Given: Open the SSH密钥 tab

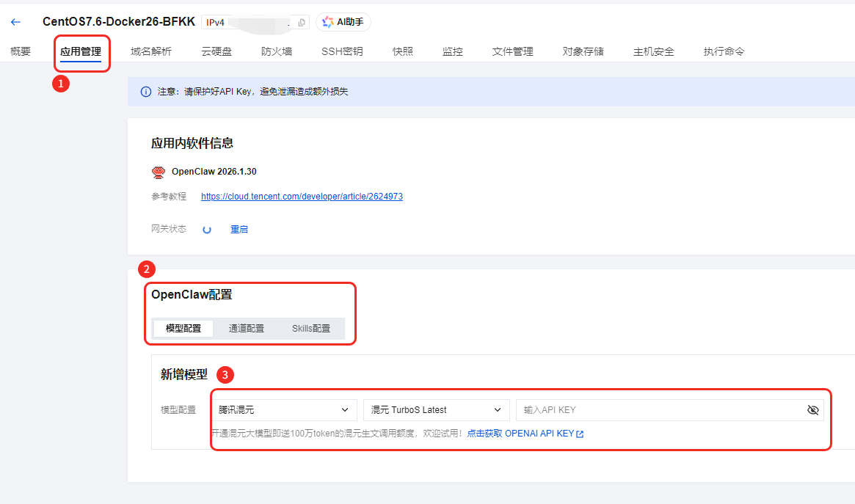Looking at the screenshot, I should point(342,51).
